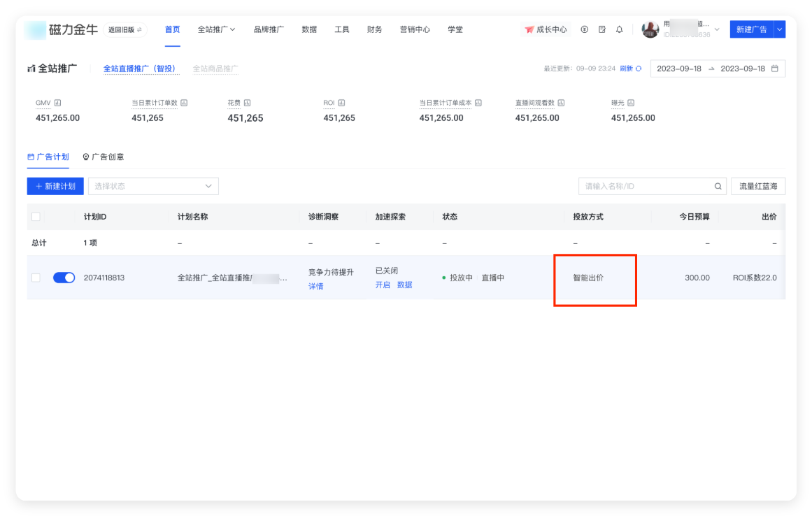Click inside the 请输入名称/ID search field
The height and width of the screenshot is (516, 812).
pos(643,186)
